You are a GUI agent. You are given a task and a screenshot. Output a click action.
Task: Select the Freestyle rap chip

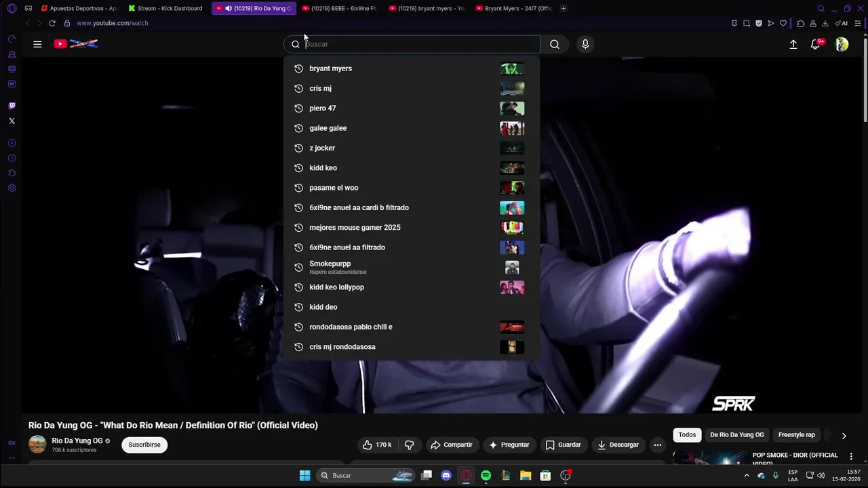click(797, 435)
